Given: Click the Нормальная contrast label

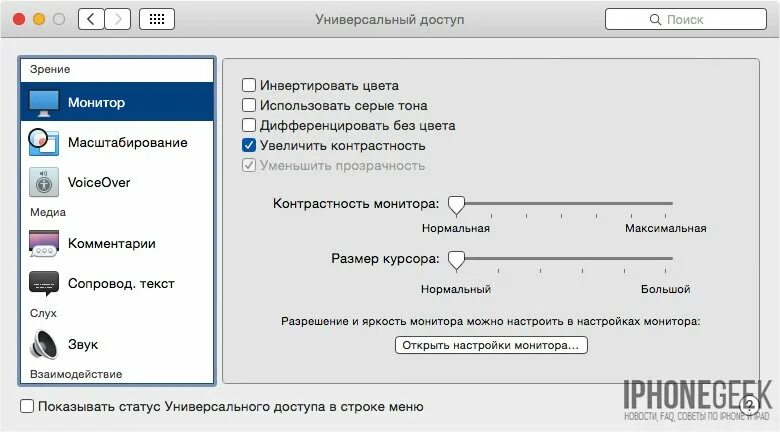Looking at the screenshot, I should [x=456, y=228].
